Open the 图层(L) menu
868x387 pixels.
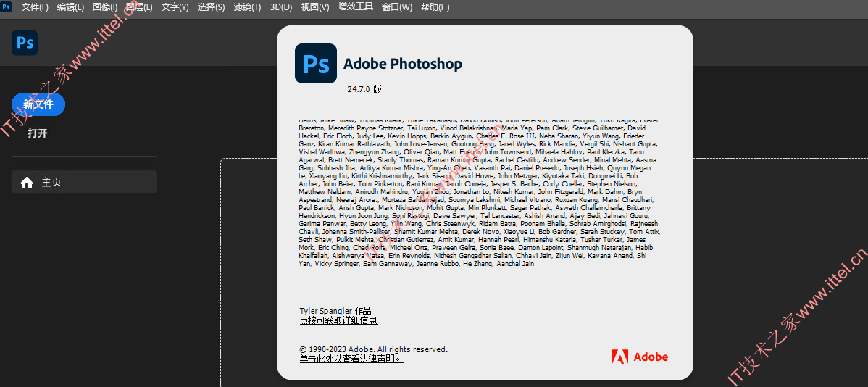tap(140, 7)
